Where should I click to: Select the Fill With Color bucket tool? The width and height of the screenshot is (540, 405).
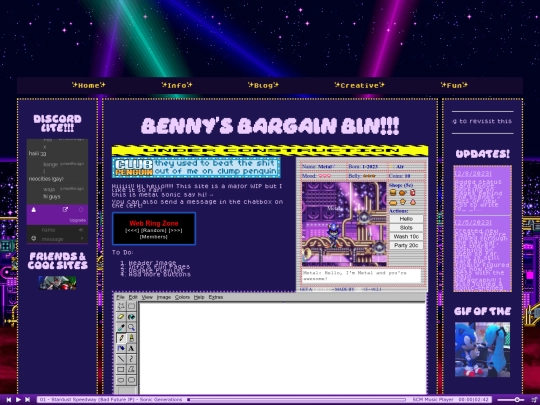(x=131, y=317)
